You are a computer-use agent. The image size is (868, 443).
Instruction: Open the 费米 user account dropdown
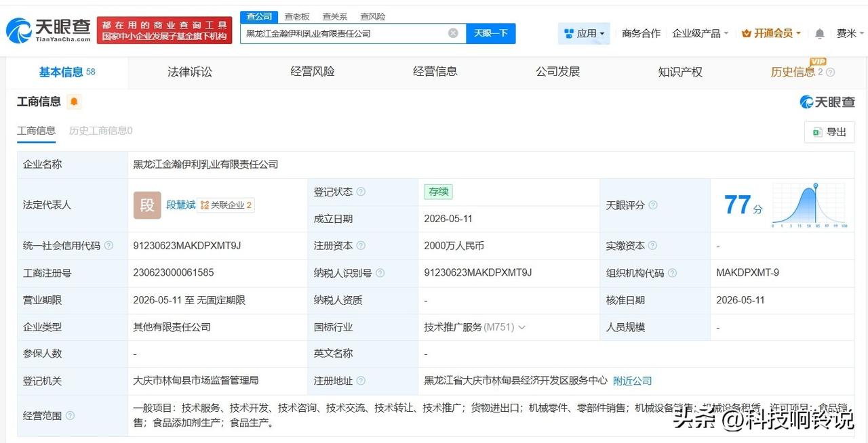pos(849,33)
